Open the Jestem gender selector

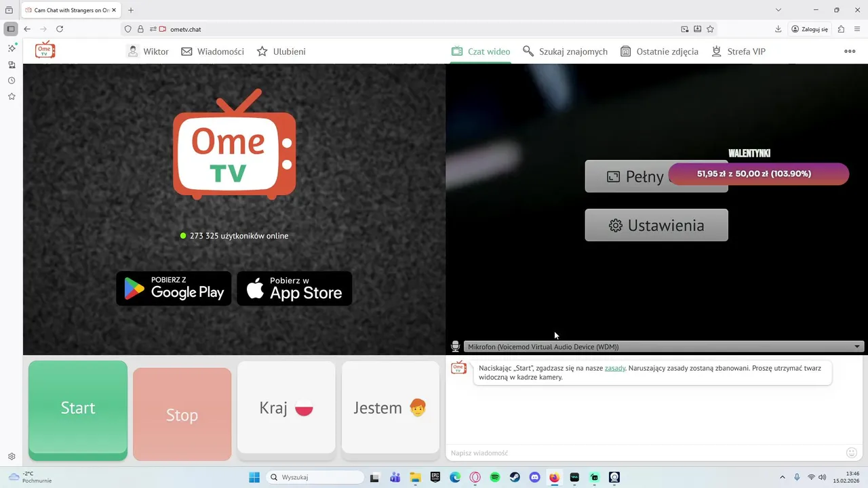[x=391, y=407]
